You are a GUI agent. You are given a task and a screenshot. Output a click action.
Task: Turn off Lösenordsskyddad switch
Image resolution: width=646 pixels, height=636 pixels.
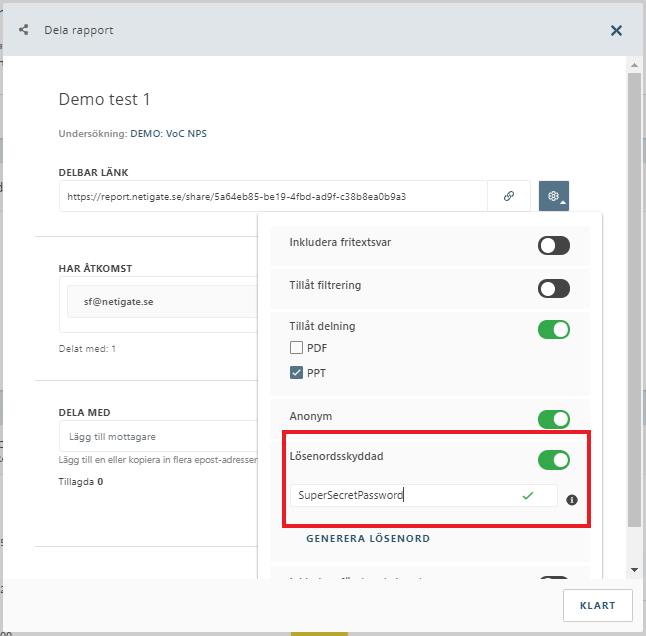(553, 460)
